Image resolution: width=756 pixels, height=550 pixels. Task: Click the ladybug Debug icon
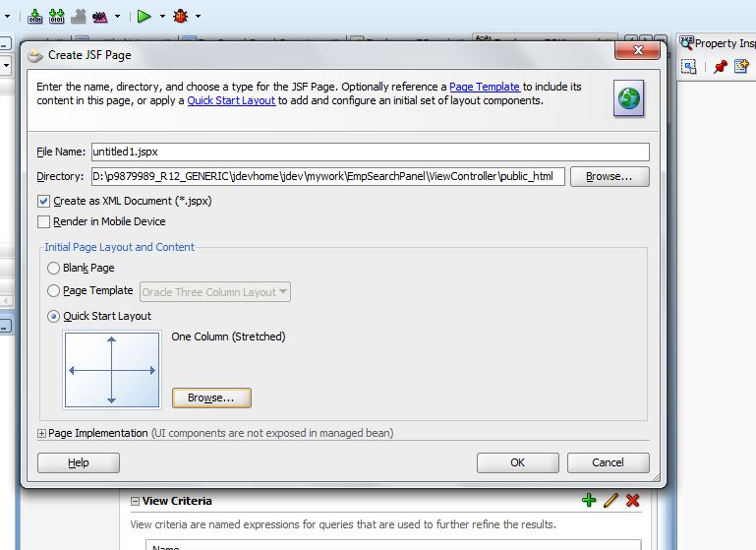coord(181,17)
